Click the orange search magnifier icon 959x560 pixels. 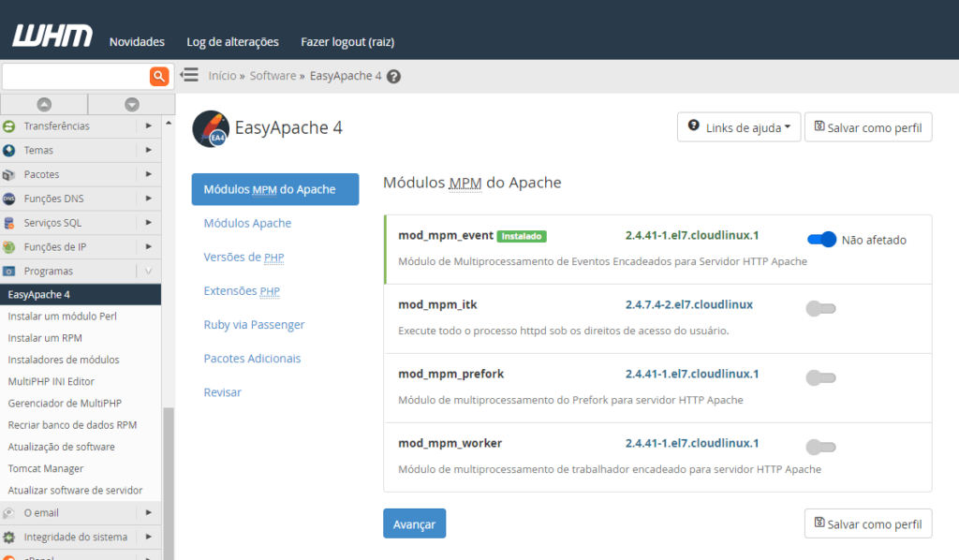click(x=159, y=76)
